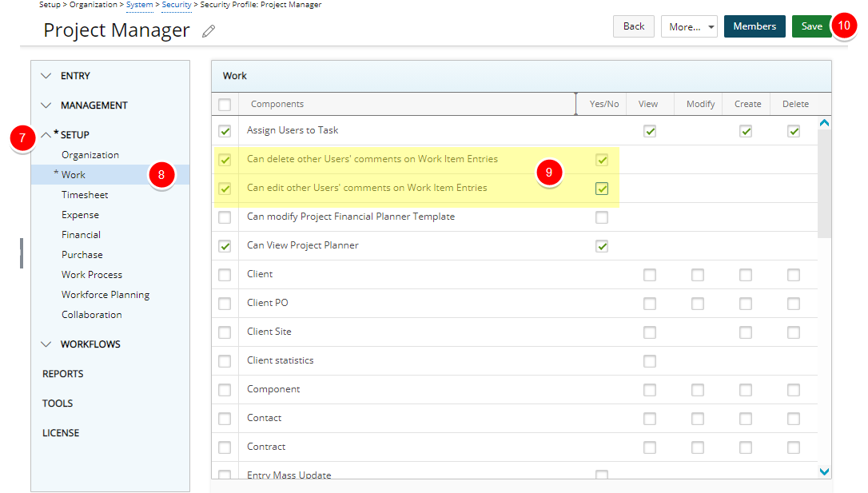Uncheck View permission for Assign Users to Task
This screenshot has height=493, width=868.
click(x=650, y=131)
